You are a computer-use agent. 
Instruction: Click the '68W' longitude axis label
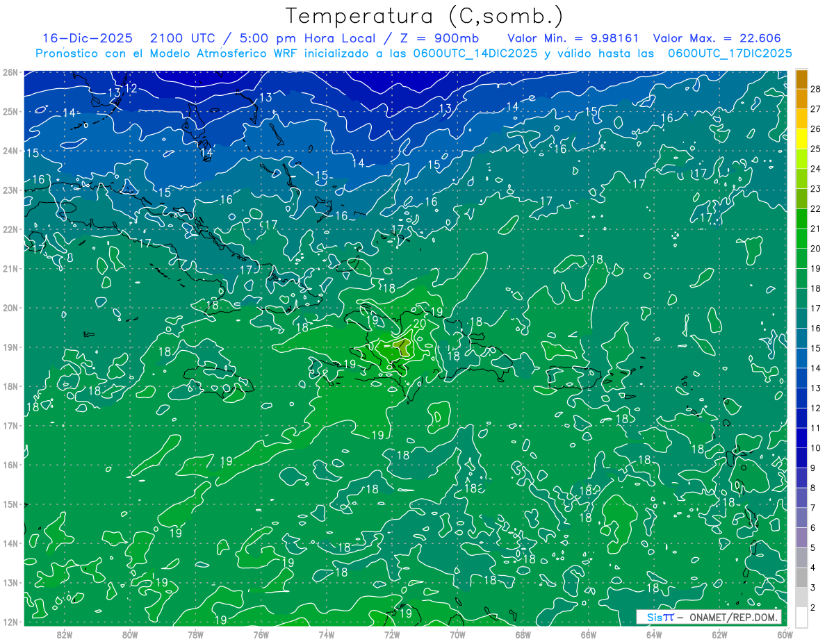click(x=523, y=634)
